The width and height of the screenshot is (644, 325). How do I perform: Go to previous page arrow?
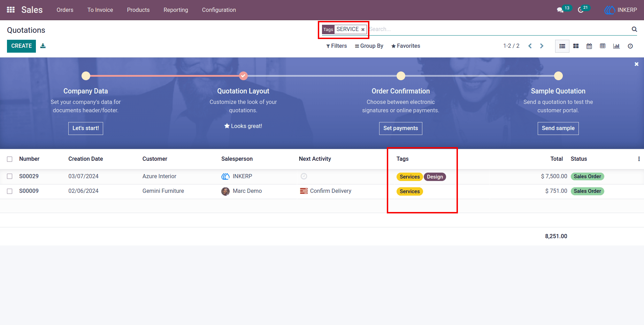pos(530,46)
